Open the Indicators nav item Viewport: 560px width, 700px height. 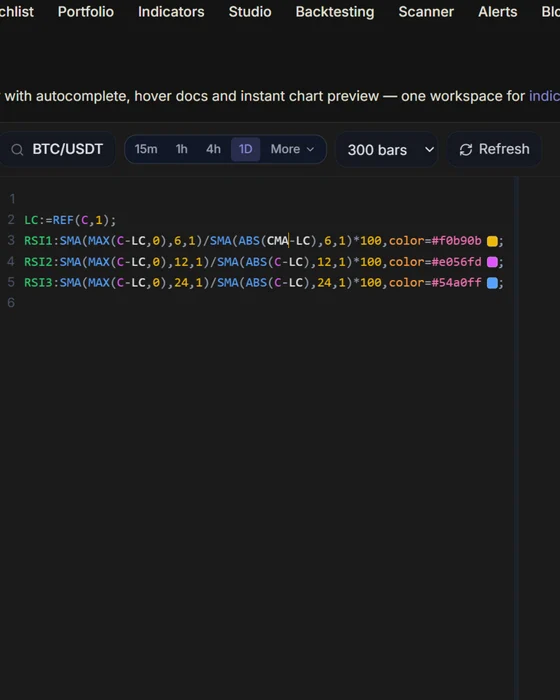point(171,12)
